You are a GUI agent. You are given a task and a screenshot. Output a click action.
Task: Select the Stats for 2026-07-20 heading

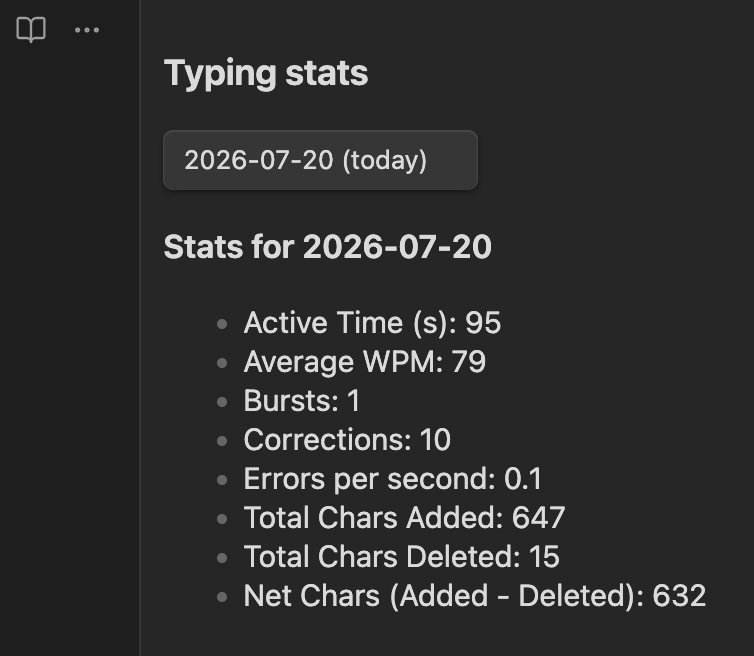[x=327, y=247]
